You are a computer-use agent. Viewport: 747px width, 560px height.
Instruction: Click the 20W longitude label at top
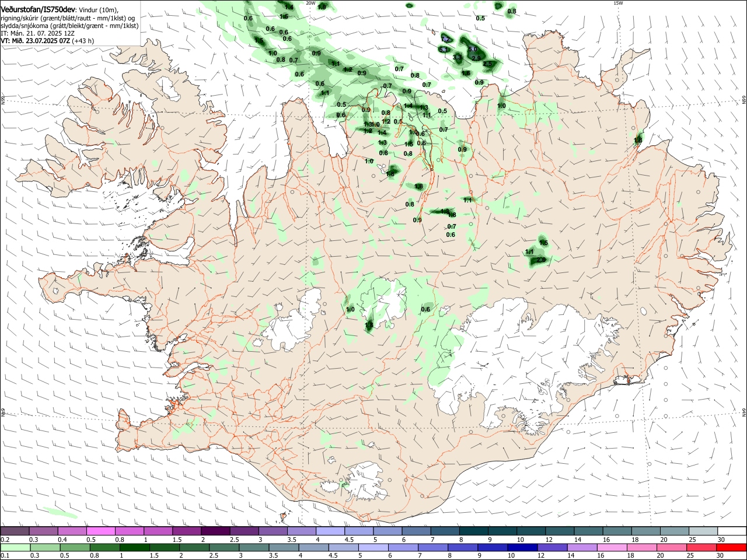click(x=310, y=3)
